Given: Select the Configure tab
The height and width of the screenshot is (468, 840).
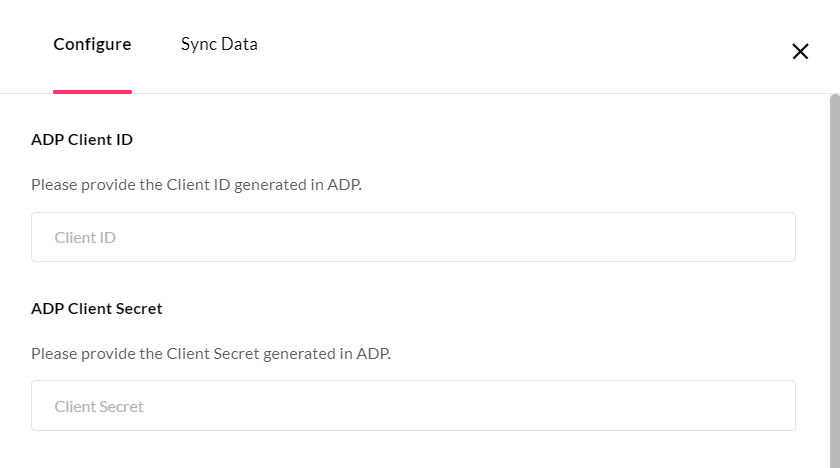Looking at the screenshot, I should coord(92,44).
